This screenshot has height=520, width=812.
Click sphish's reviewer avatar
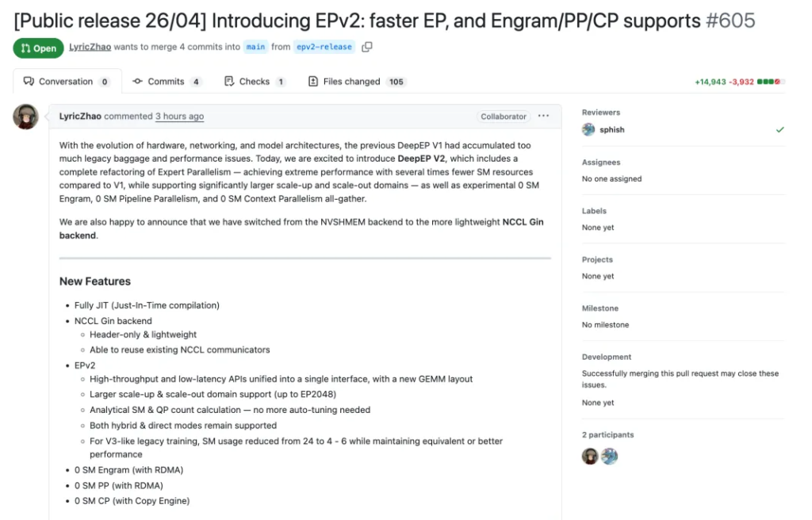click(588, 128)
